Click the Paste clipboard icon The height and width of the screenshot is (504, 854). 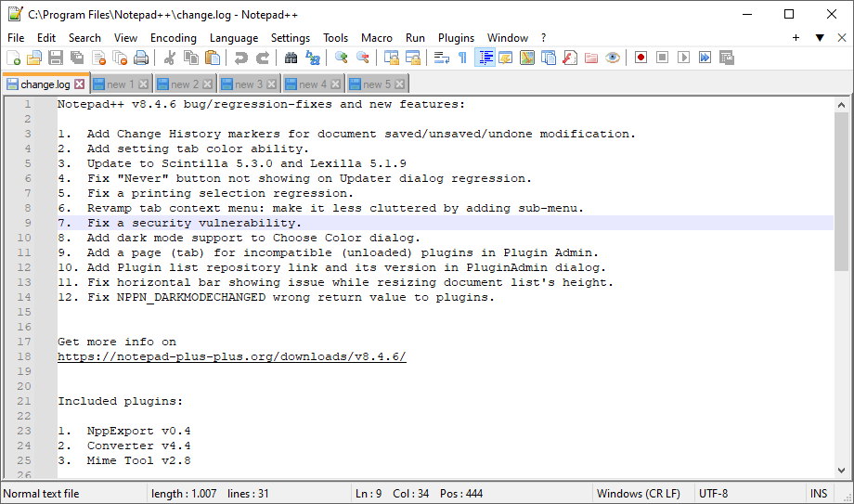tap(213, 58)
